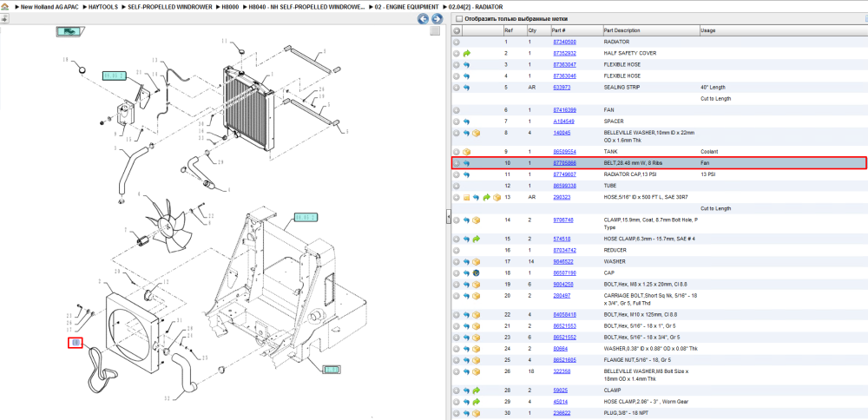Click blue back arrow in the BELT row
The image size is (868, 420).
(x=467, y=163)
